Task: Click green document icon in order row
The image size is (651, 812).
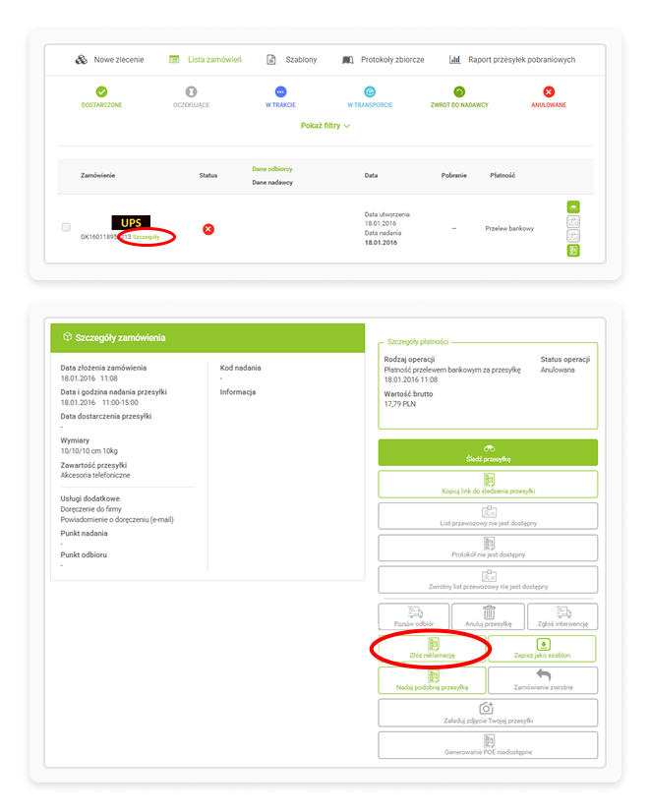Action: pos(573,251)
